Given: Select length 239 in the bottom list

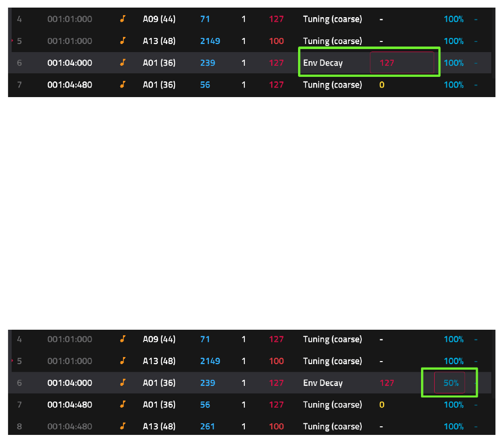Looking at the screenshot, I should (207, 383).
